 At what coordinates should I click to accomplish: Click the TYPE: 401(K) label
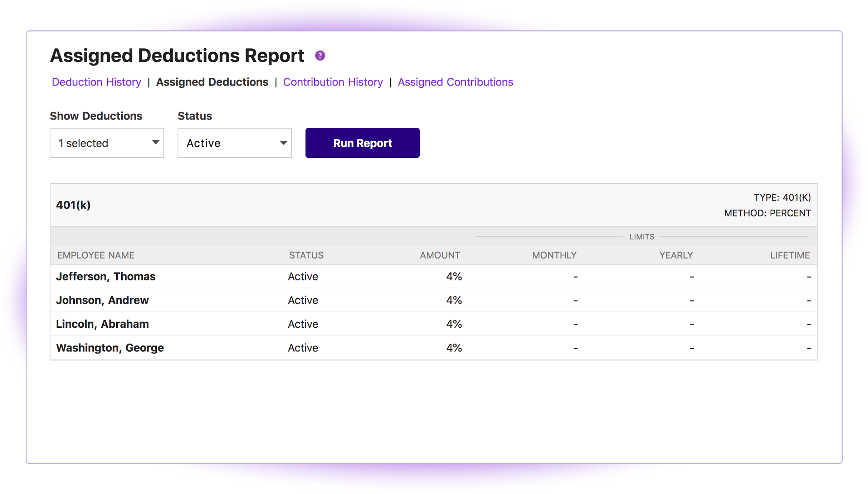coord(782,197)
